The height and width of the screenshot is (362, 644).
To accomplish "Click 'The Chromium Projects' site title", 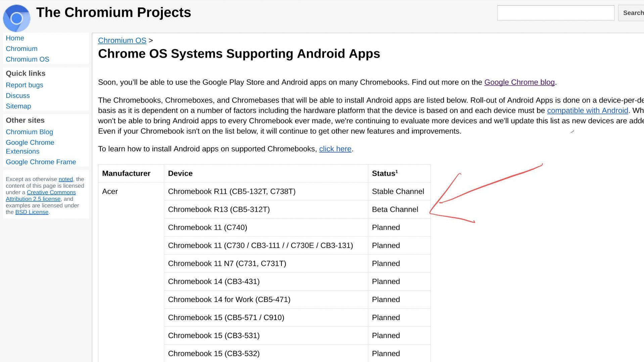I will tap(113, 12).
